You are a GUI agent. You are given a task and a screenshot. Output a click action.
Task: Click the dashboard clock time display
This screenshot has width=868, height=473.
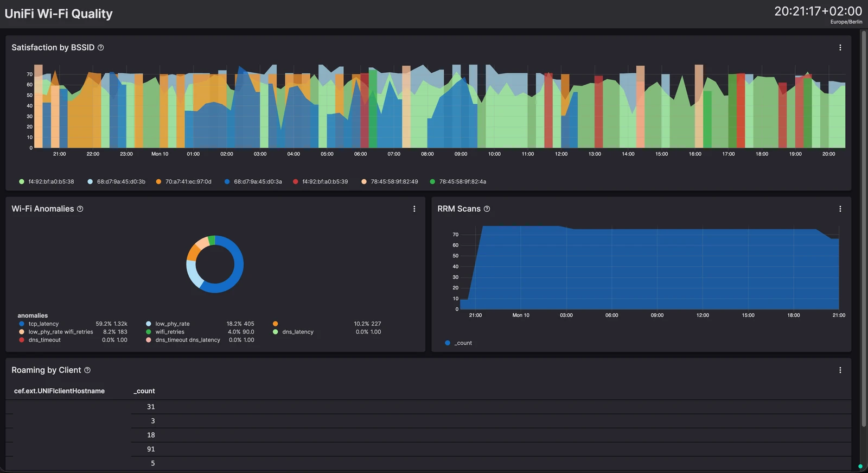(x=818, y=11)
